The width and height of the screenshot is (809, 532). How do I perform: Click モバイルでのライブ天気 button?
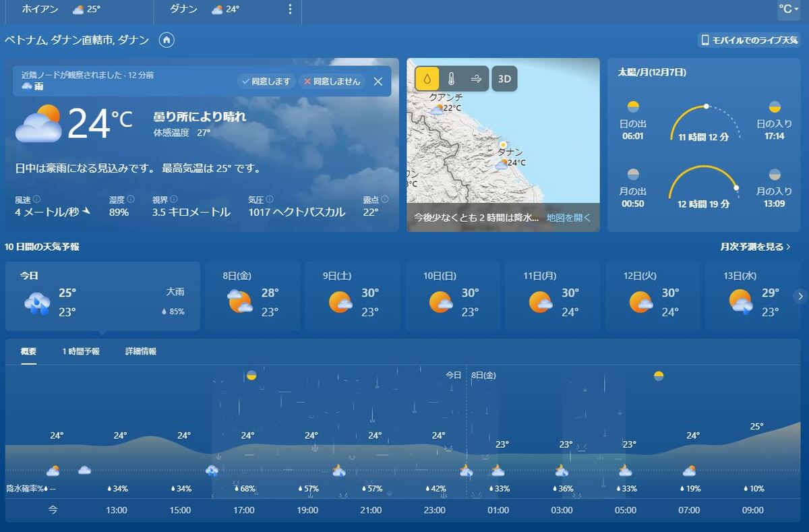[x=749, y=40]
